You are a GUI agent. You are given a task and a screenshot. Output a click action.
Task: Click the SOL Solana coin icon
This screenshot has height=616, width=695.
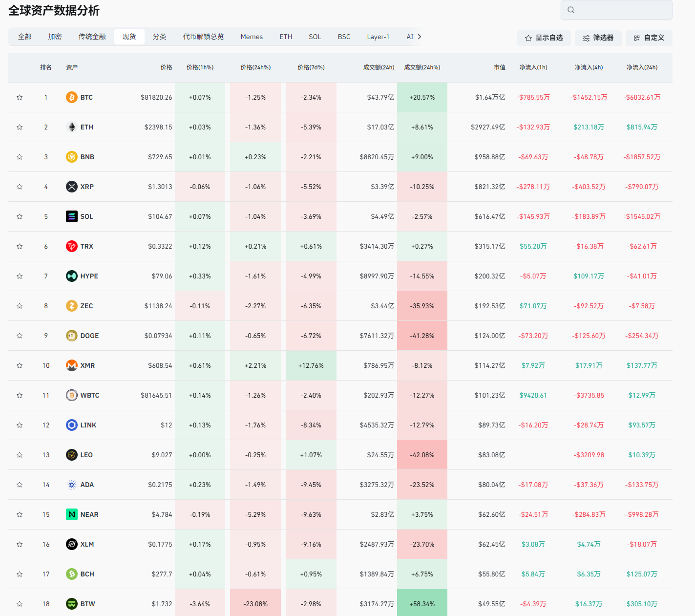point(72,216)
